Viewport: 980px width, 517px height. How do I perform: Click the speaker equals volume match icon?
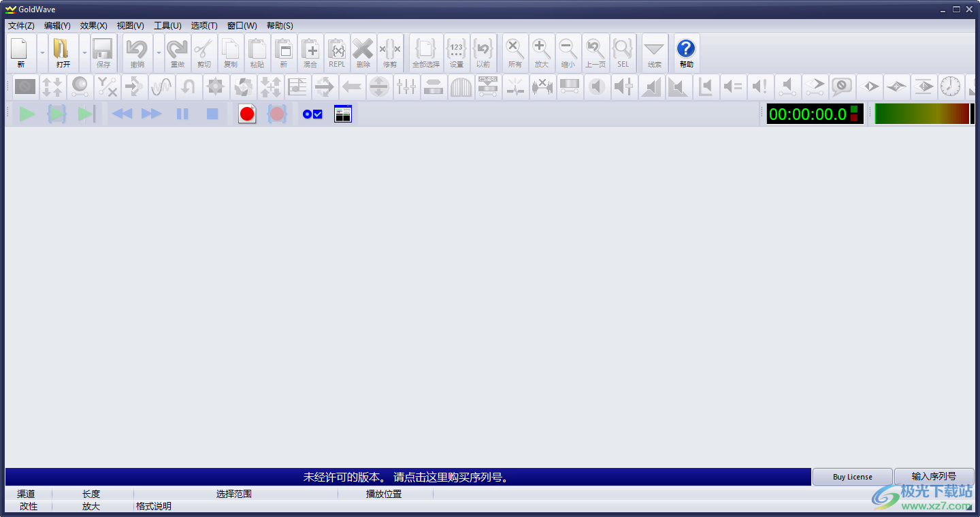(x=733, y=87)
